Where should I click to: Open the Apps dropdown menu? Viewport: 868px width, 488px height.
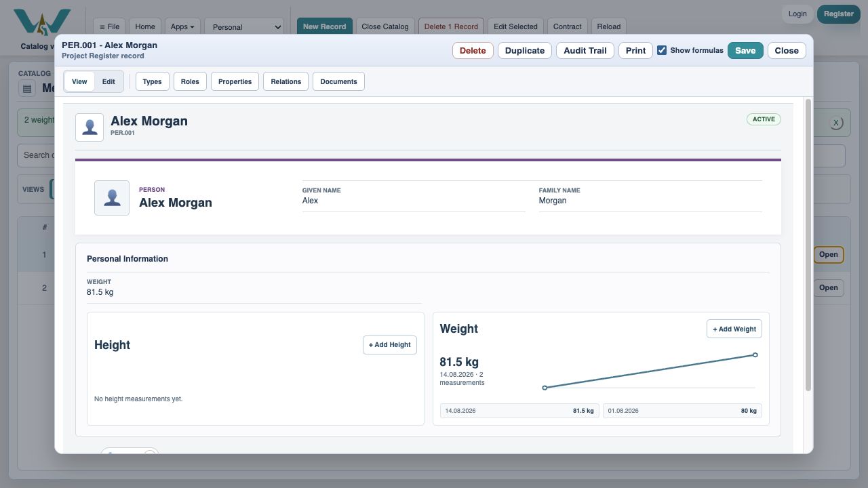pyautogui.click(x=182, y=26)
